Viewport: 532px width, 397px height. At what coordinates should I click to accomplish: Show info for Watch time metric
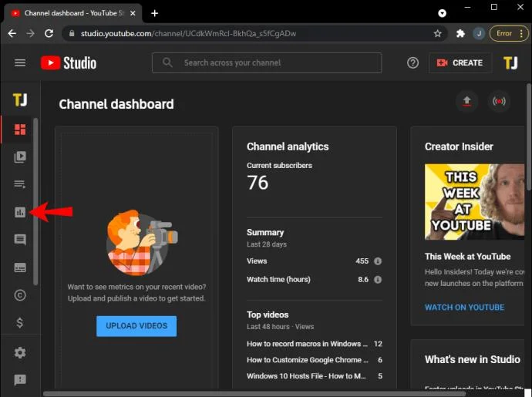[378, 279]
